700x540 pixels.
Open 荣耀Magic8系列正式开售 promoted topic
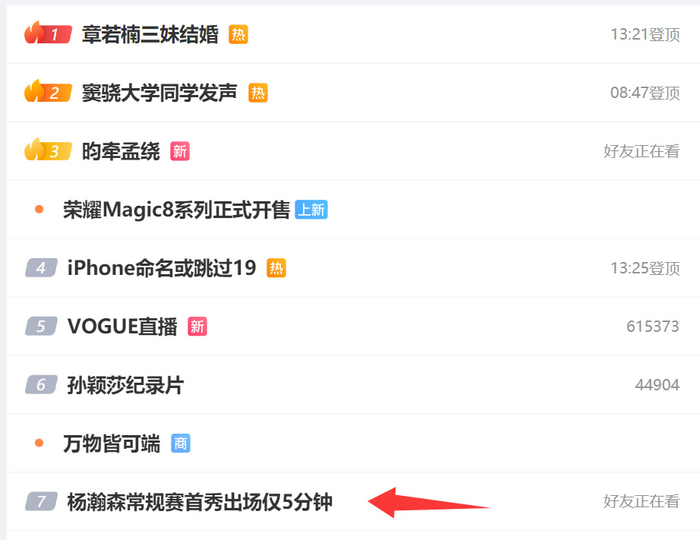[x=176, y=210]
